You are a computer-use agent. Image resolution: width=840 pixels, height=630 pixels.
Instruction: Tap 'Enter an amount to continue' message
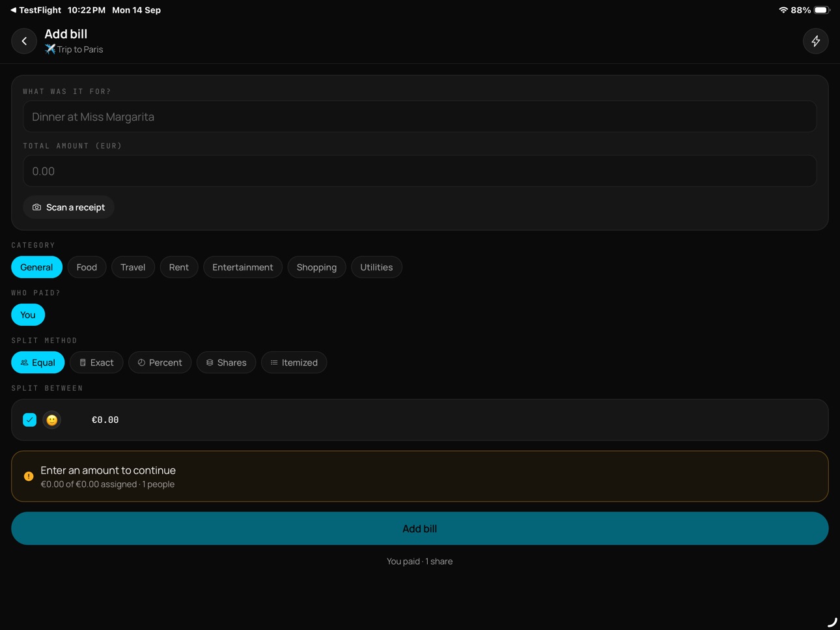108,470
